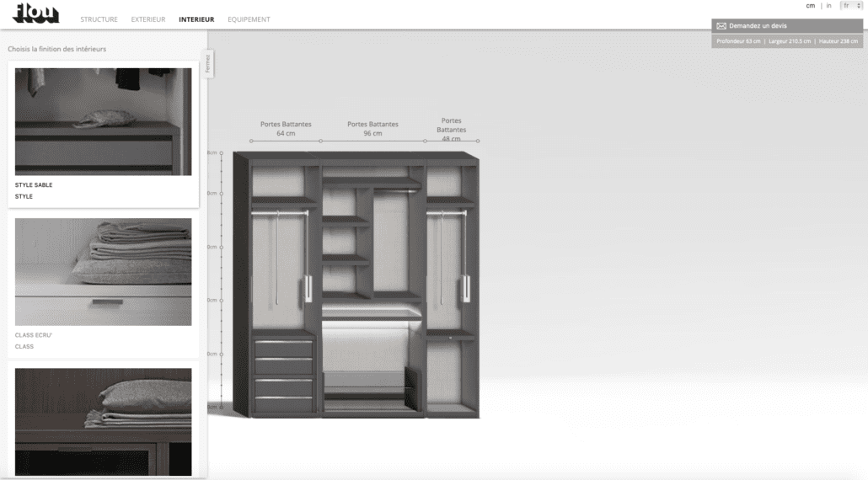Select the illuminated shelf in middle module

coord(372,313)
